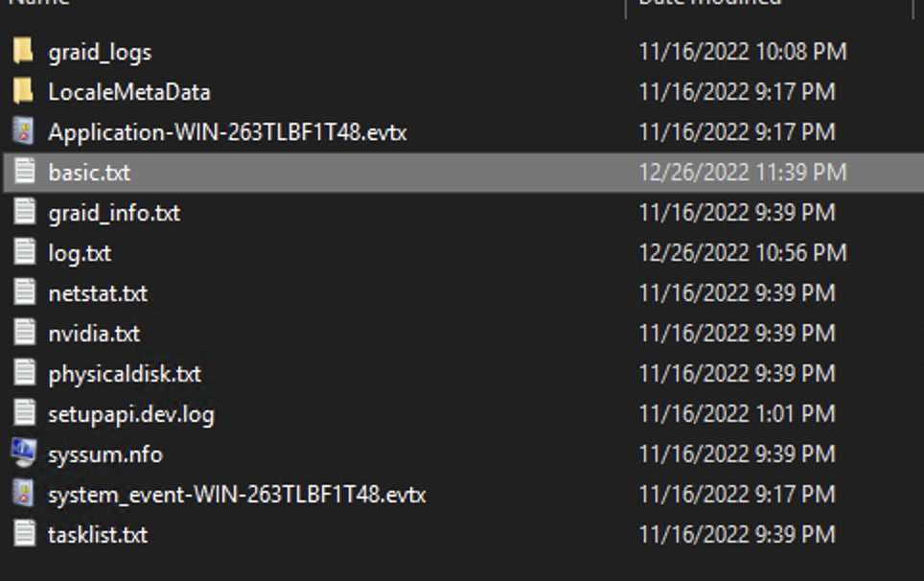924x581 pixels.
Task: Click the graid_info.txt document icon
Action: pyautogui.click(x=24, y=212)
